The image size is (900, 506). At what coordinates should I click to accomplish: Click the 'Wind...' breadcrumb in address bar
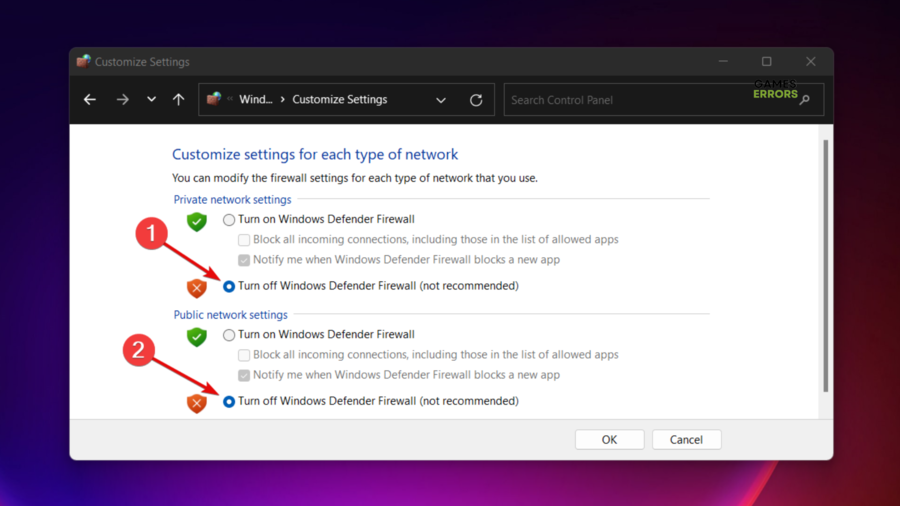[x=256, y=100]
